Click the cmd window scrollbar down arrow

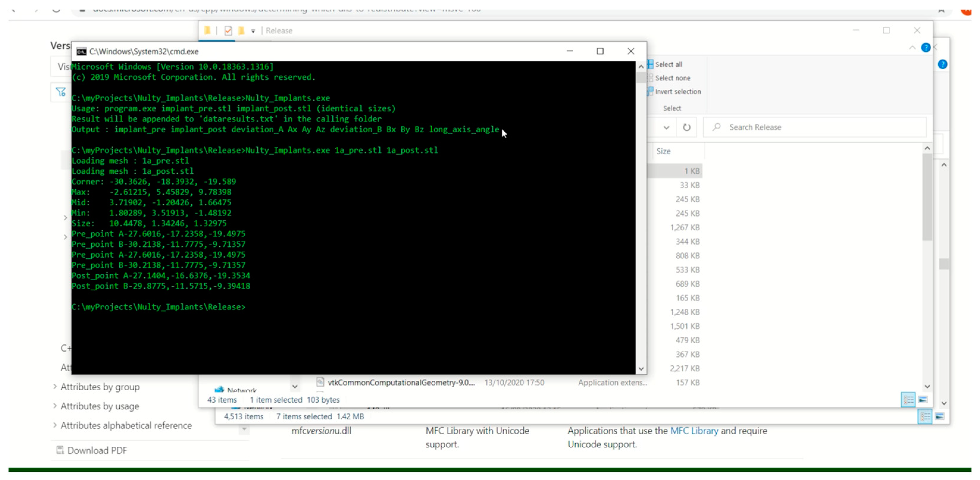[x=641, y=369]
